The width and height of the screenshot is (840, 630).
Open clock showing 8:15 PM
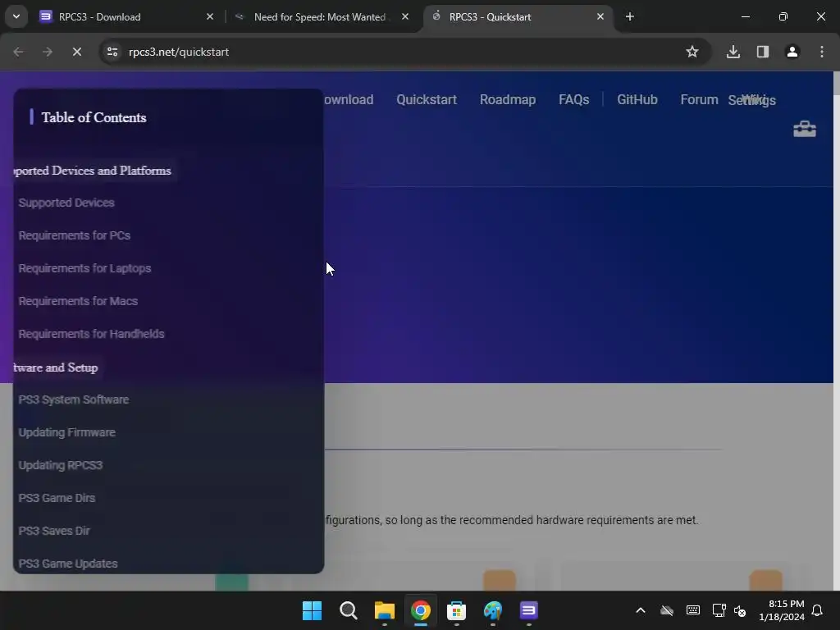coord(782,610)
